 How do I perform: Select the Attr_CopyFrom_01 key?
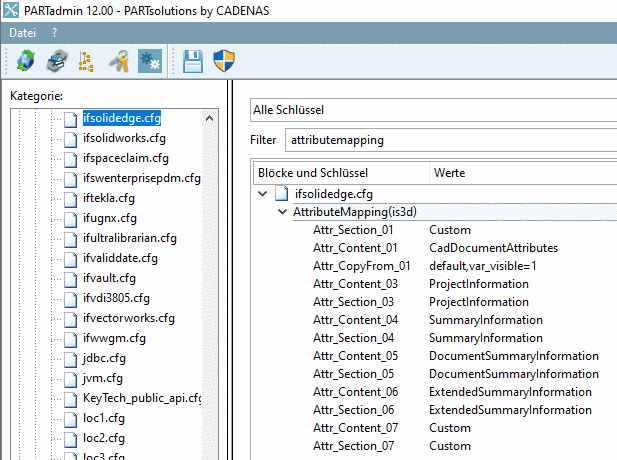click(x=362, y=266)
